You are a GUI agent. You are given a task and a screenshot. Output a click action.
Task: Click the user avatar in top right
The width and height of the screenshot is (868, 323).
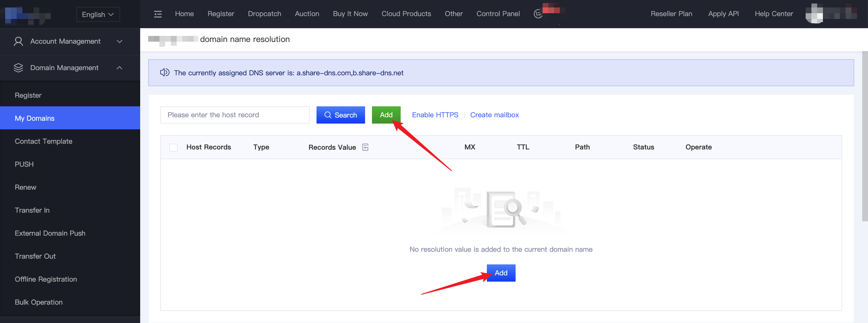pos(814,14)
